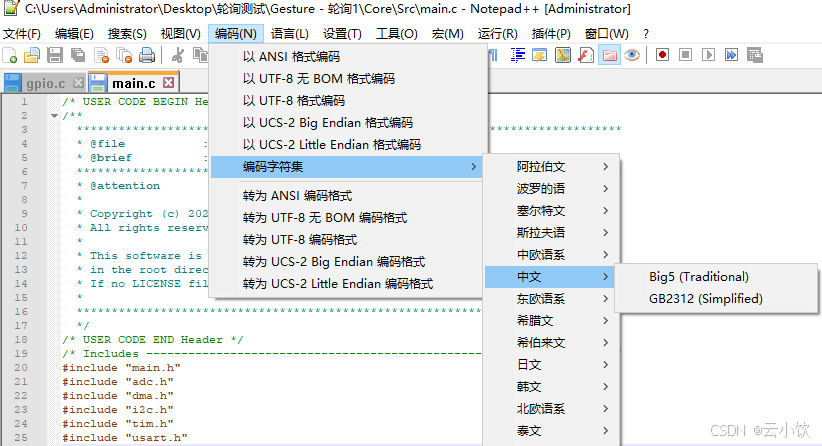Open the 插件(P) menu
Viewport: 822px width, 446px height.
click(550, 34)
